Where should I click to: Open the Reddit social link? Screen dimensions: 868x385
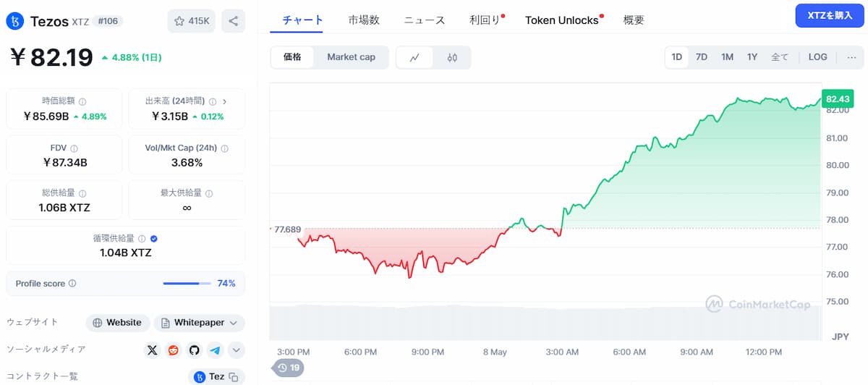(x=173, y=350)
